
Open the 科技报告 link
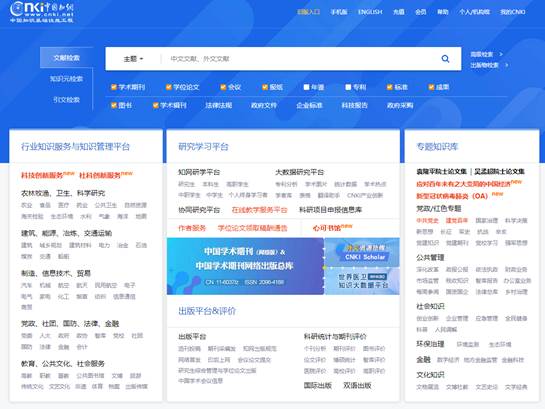coord(355,105)
